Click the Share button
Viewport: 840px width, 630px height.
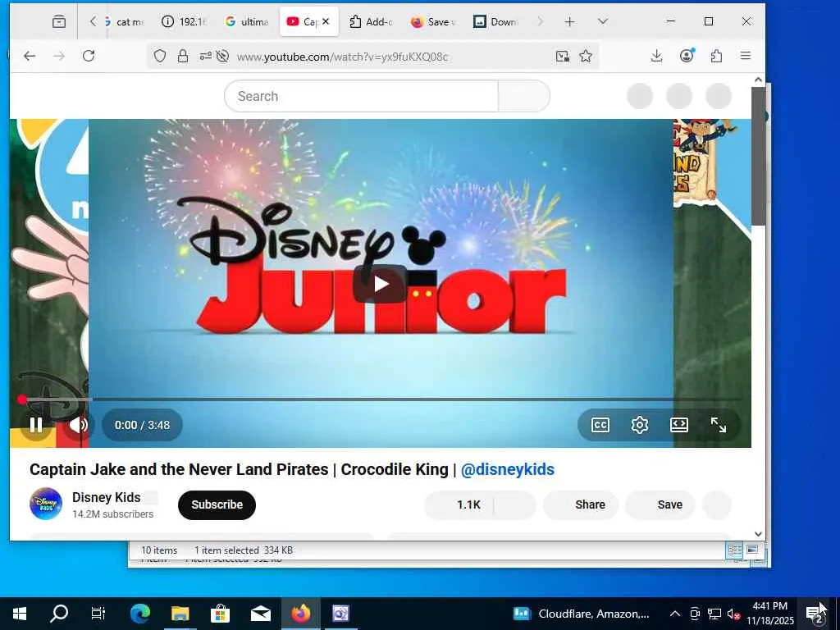(x=582, y=504)
